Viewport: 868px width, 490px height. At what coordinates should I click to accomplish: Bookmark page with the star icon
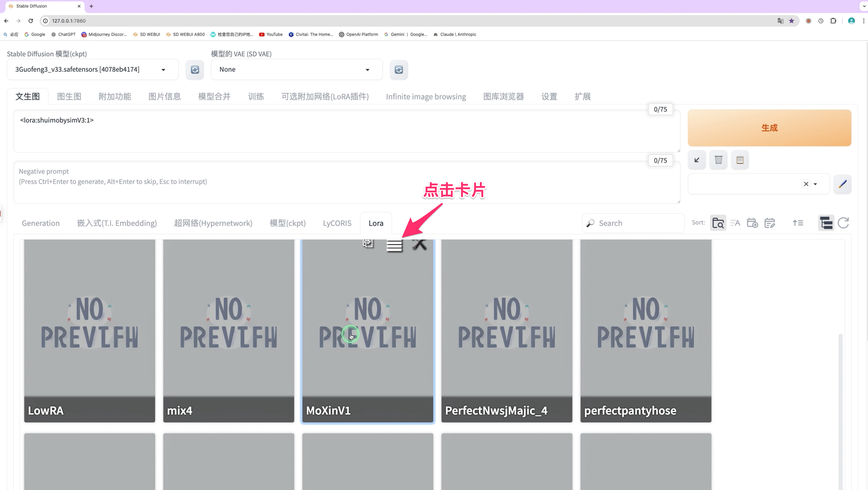click(792, 21)
